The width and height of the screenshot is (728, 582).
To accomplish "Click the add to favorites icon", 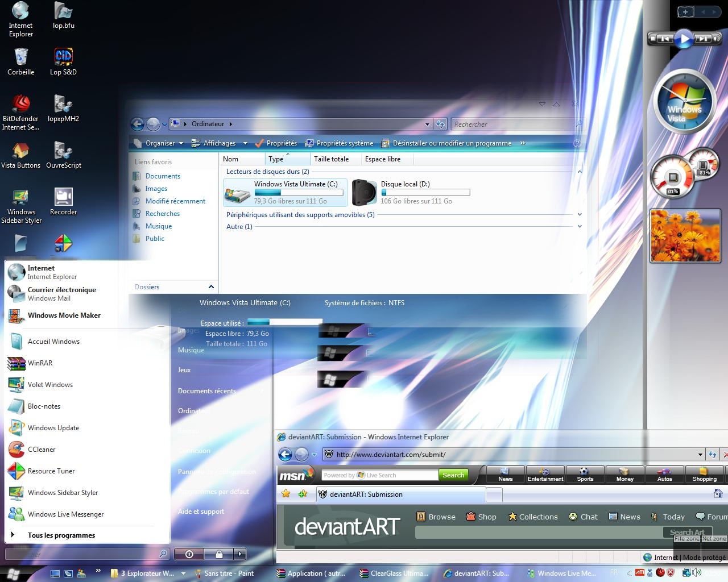I will click(x=303, y=494).
